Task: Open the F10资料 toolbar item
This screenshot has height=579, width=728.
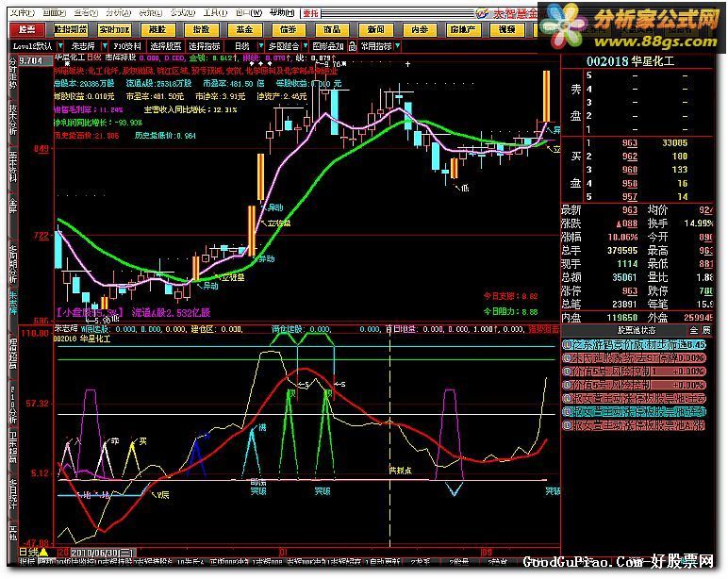Action: tap(127, 46)
